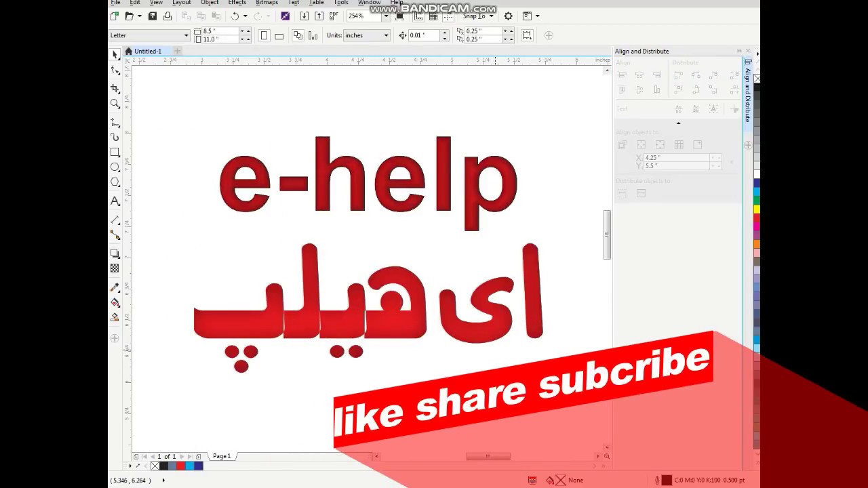
Task: Select the Smart Fill tool
Action: (115, 317)
